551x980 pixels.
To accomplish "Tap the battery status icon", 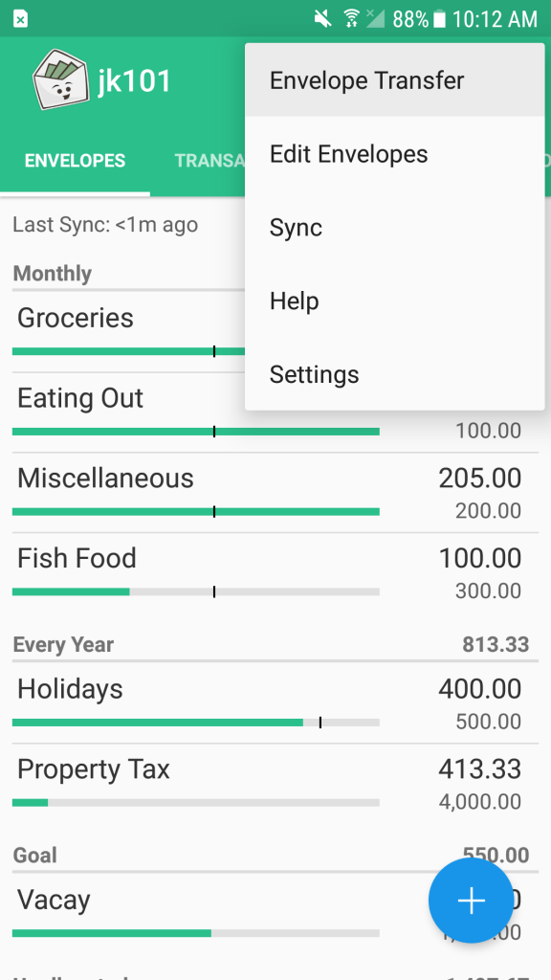I will (440, 19).
